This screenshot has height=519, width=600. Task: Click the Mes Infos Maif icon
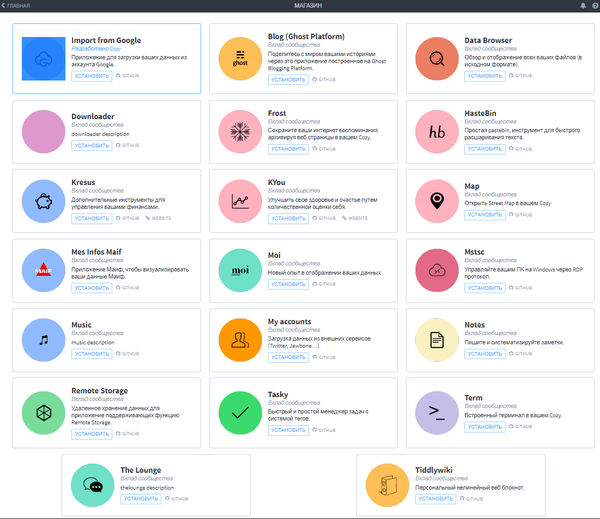[x=44, y=271]
